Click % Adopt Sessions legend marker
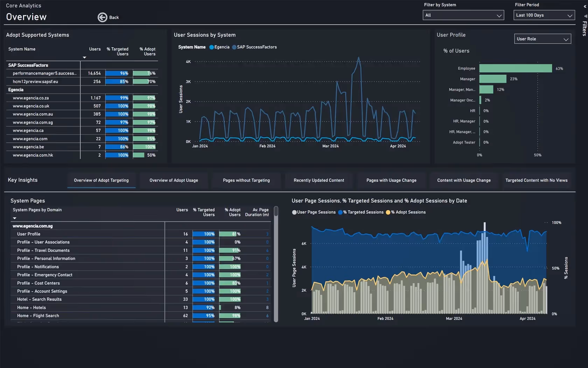 [x=388, y=212]
